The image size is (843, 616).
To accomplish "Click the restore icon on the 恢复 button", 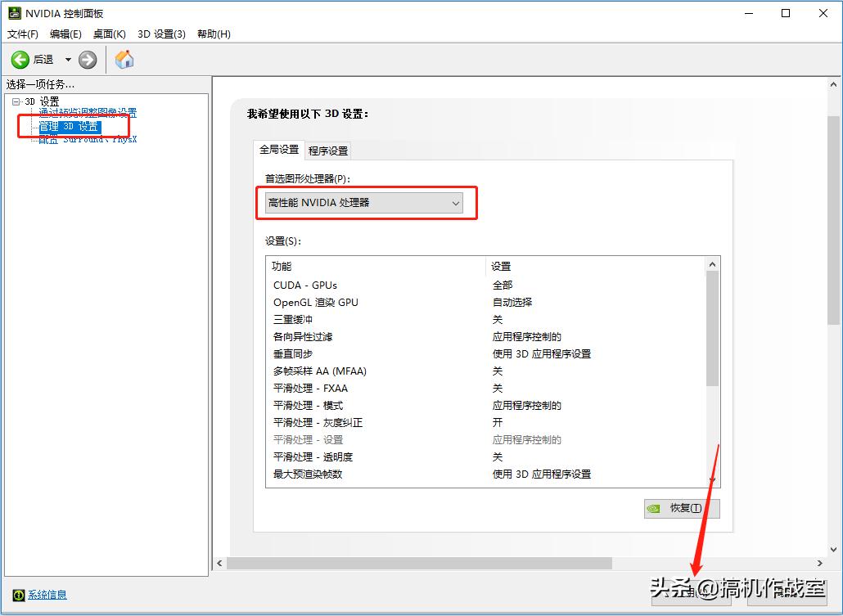I will 656,509.
